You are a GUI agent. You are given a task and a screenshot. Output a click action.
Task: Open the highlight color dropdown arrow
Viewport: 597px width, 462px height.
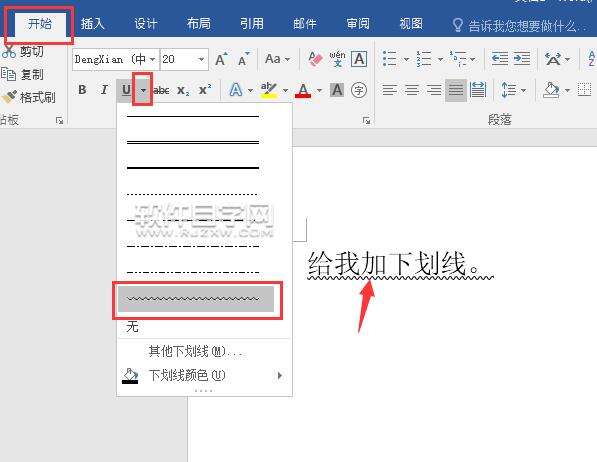(285, 91)
